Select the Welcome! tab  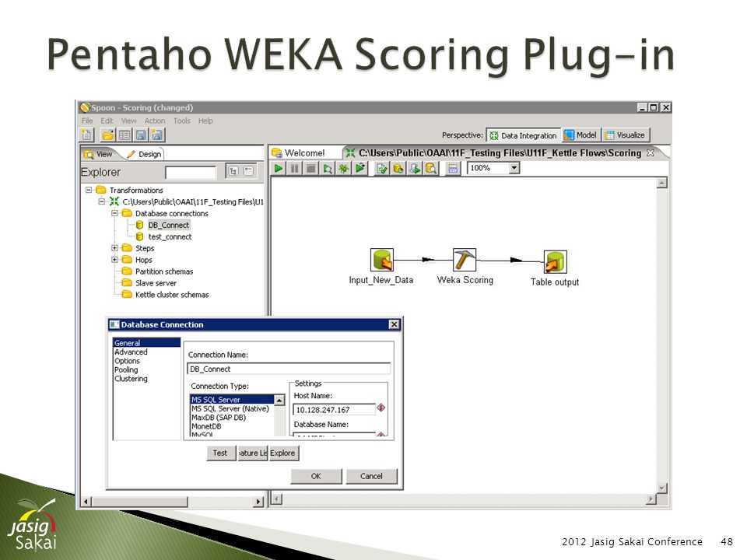299,153
